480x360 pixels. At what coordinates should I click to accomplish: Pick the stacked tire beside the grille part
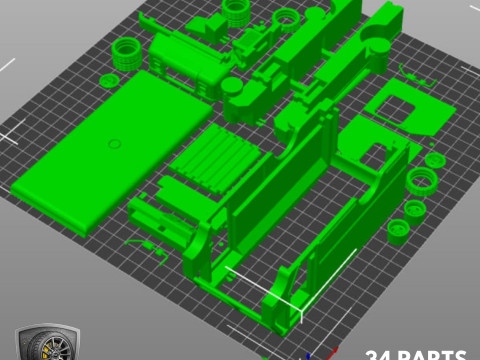[x=127, y=54]
